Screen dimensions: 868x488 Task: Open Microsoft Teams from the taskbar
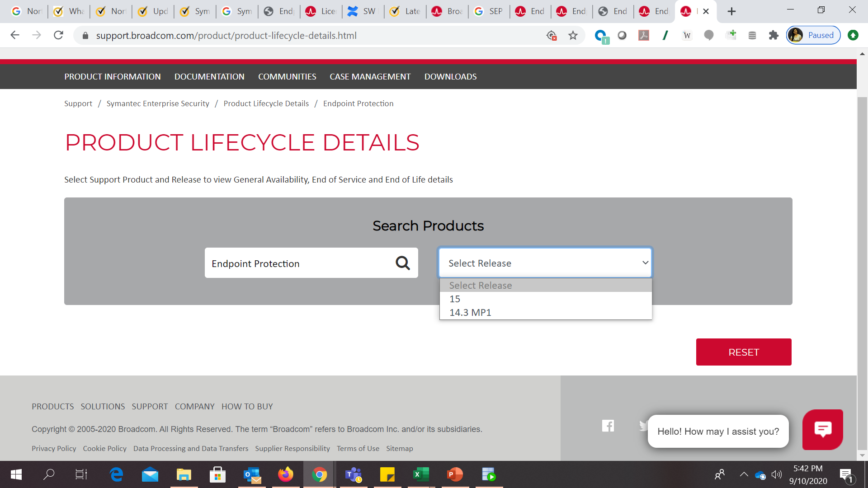tap(353, 474)
